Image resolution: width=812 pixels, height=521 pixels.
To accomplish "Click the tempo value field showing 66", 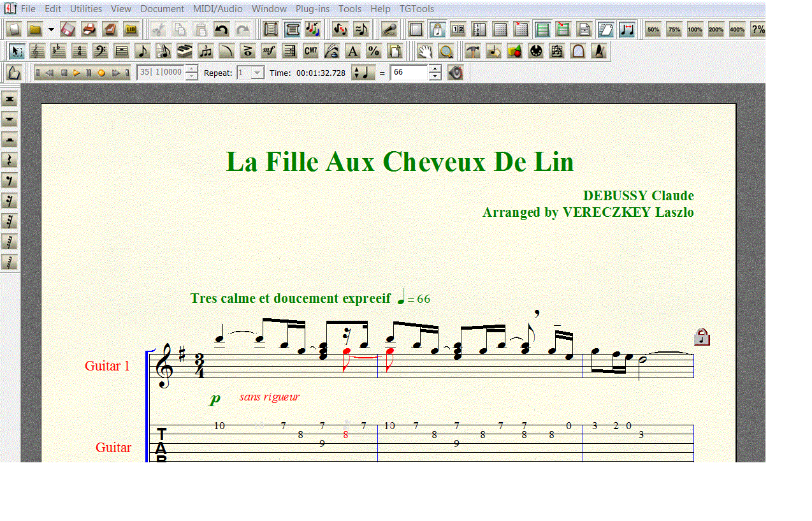I will click(x=409, y=73).
